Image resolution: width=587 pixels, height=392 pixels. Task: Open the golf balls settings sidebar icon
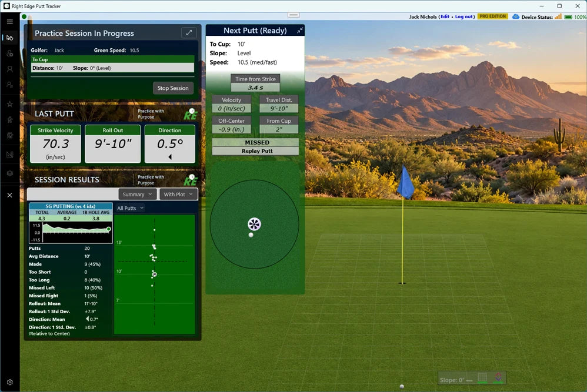(10, 53)
